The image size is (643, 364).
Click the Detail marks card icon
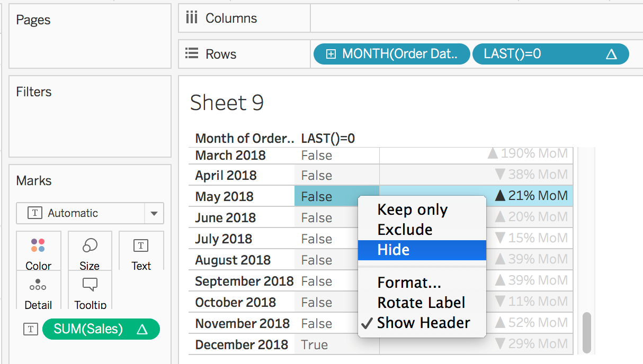point(38,286)
